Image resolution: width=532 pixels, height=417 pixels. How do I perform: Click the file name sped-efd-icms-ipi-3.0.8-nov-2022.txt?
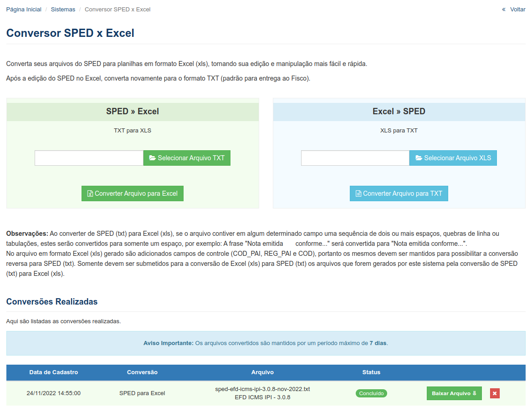(x=263, y=389)
